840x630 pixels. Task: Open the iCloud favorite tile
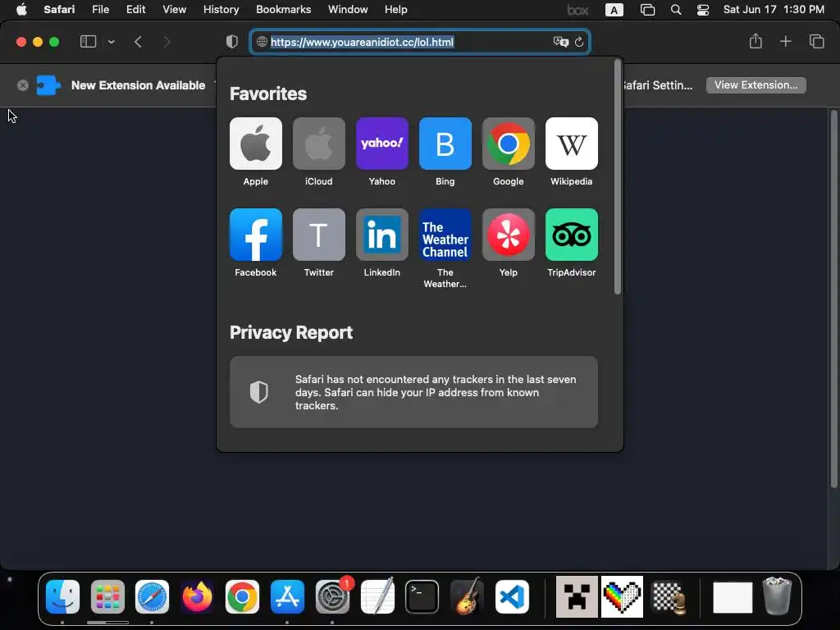pos(319,144)
